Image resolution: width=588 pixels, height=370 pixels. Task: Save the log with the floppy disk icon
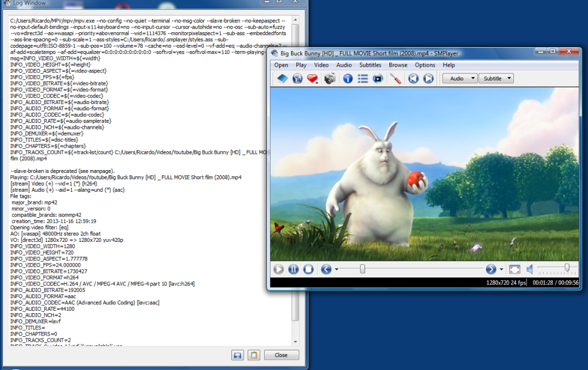click(x=237, y=355)
